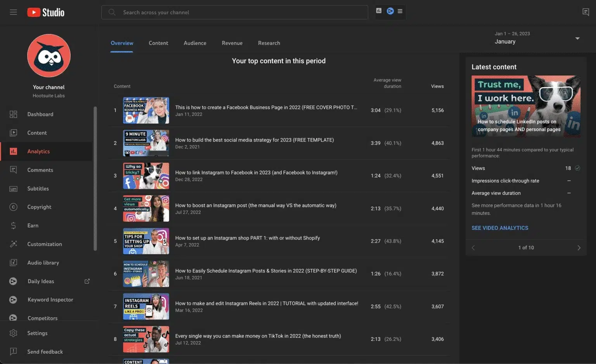Click the channel search input field

pyautogui.click(x=234, y=12)
